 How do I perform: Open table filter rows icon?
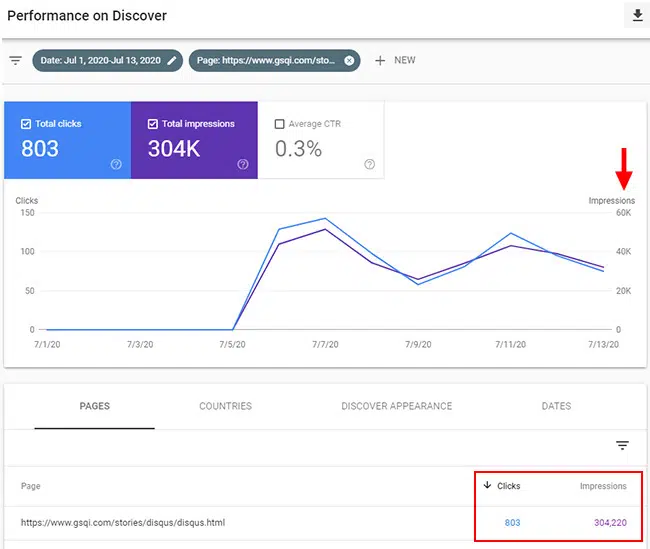click(622, 446)
